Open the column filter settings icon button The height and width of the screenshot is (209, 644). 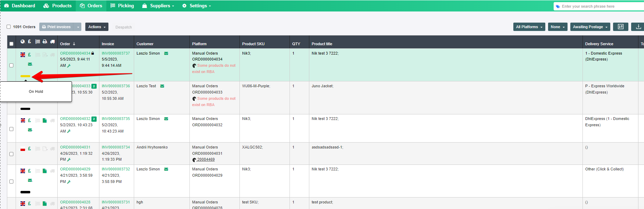click(x=621, y=27)
